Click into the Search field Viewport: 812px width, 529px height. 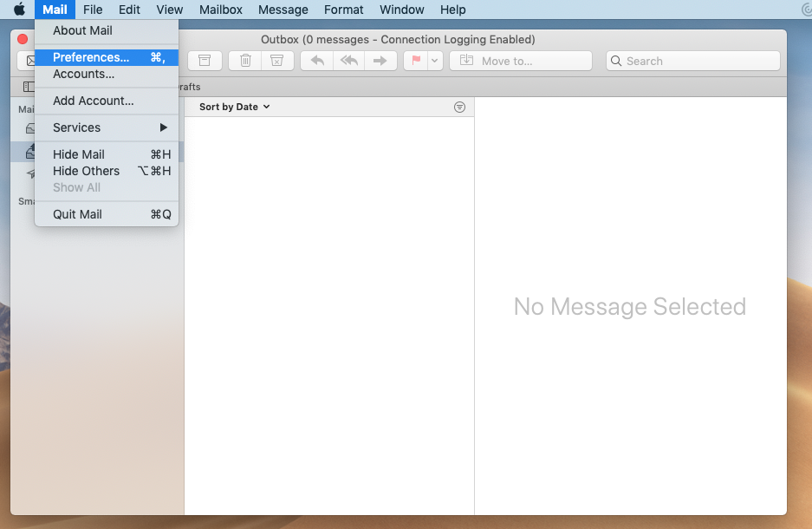693,61
